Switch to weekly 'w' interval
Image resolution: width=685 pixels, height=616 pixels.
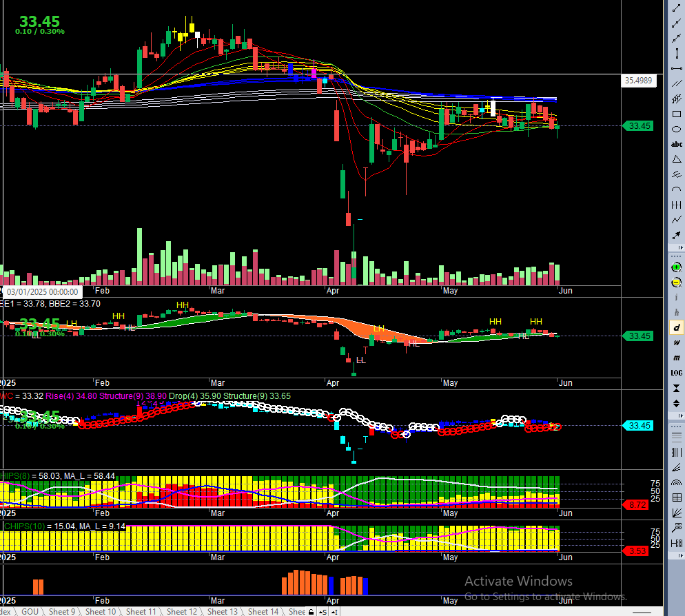(676, 342)
